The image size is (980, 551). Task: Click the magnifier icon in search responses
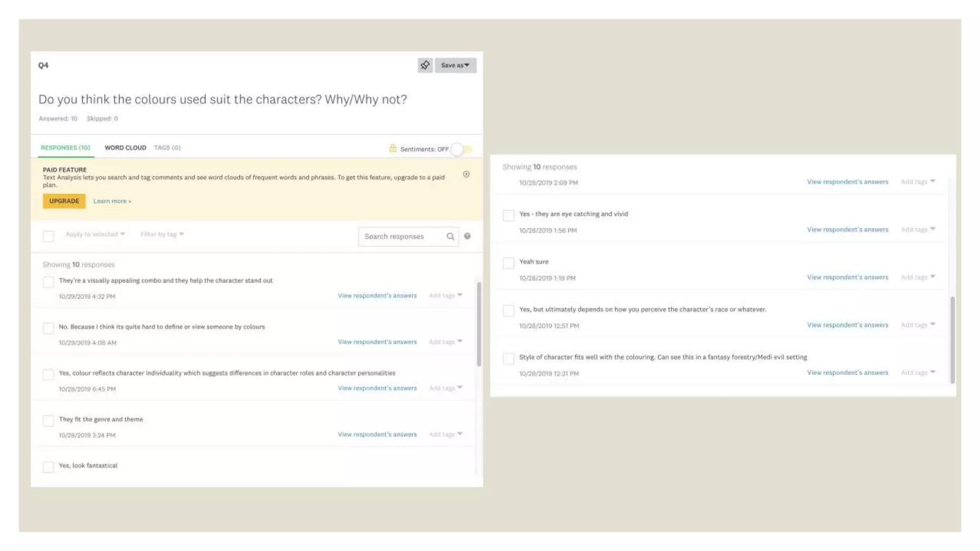tap(450, 236)
